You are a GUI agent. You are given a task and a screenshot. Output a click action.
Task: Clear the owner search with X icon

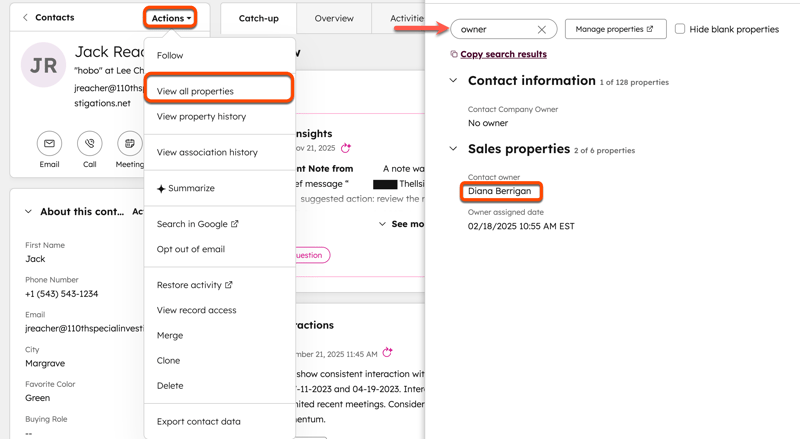[541, 30]
